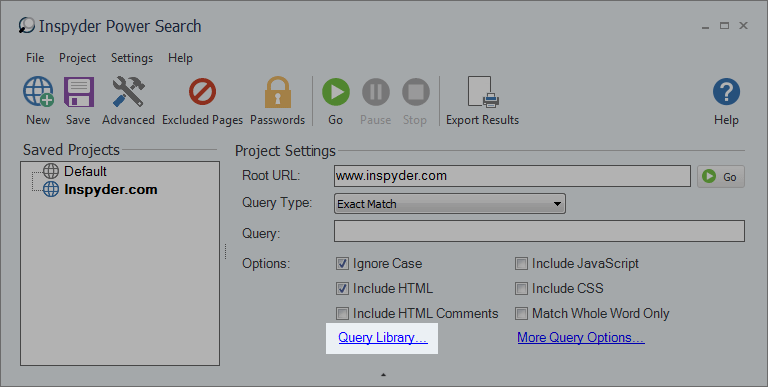
Task: Collapse the settings panel with bottom arrow
Action: pyautogui.click(x=384, y=375)
